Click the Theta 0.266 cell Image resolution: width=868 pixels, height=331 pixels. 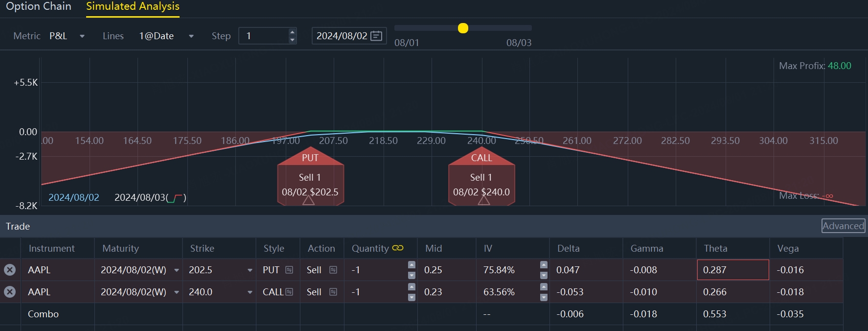click(733, 292)
